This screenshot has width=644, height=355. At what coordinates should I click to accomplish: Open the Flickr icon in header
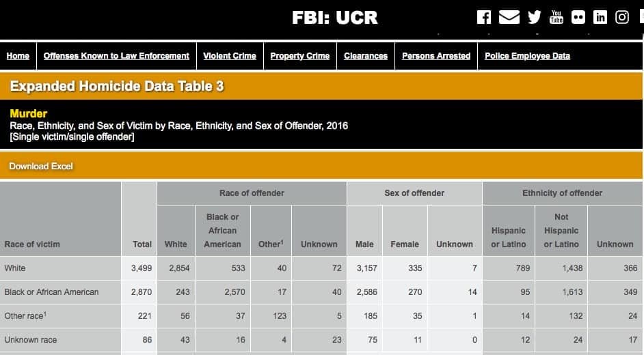pyautogui.click(x=578, y=18)
